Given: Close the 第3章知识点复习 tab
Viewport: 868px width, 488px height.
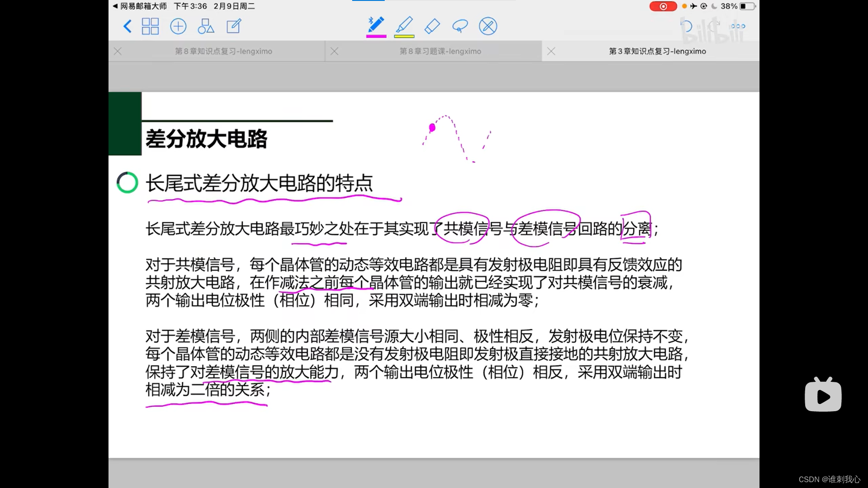Looking at the screenshot, I should pos(551,52).
